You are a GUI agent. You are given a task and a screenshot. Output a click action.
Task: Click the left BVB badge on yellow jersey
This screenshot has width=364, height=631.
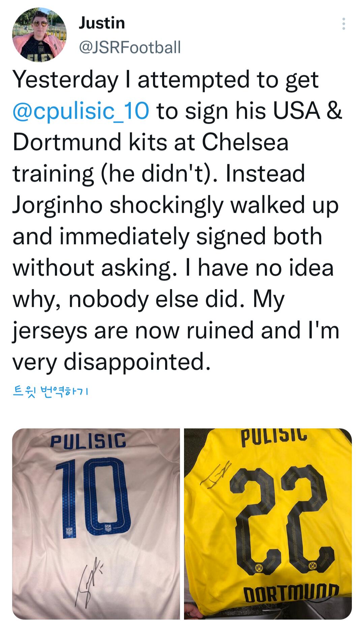coord(259,568)
